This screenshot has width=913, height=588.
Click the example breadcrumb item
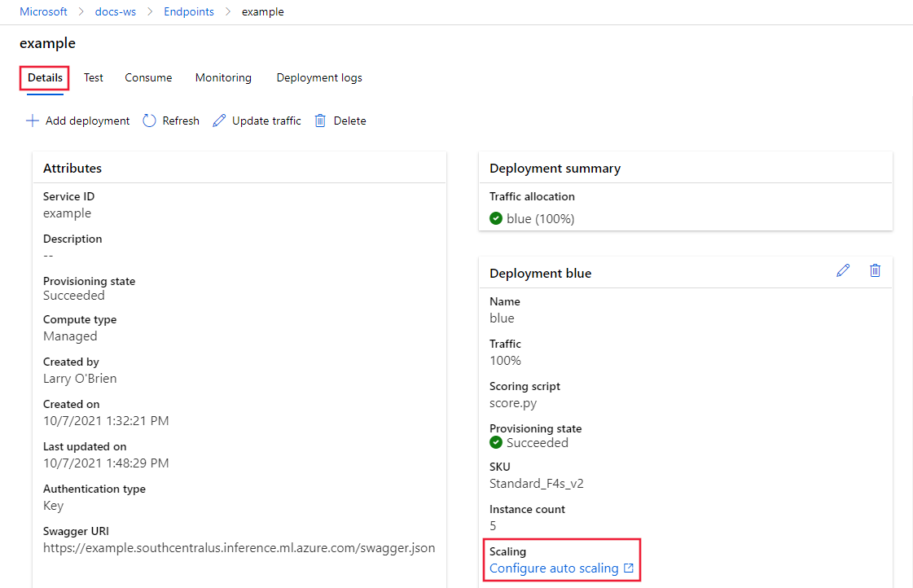[x=262, y=12]
